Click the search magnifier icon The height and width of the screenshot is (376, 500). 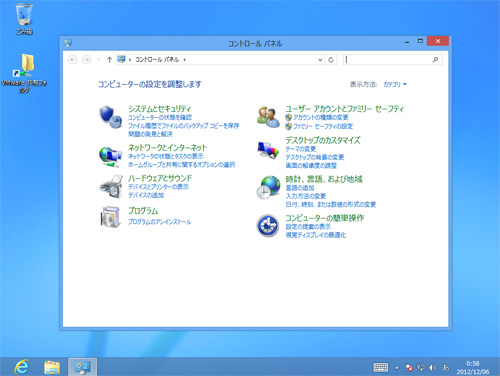[435, 60]
